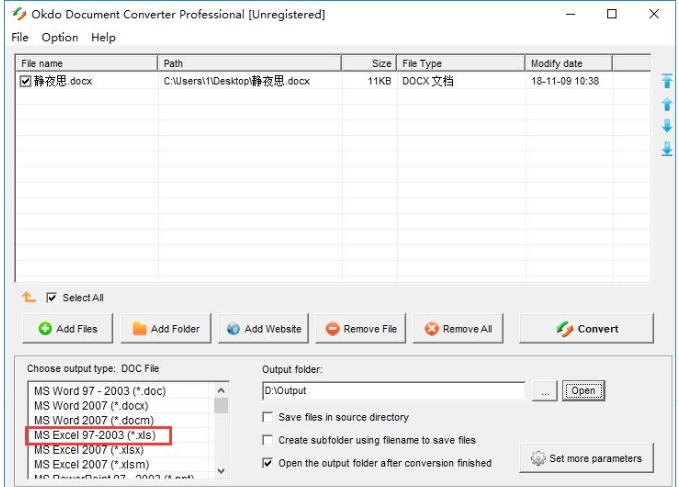679x487 pixels.
Task: Toggle the Select All checkbox
Action: click(52, 297)
